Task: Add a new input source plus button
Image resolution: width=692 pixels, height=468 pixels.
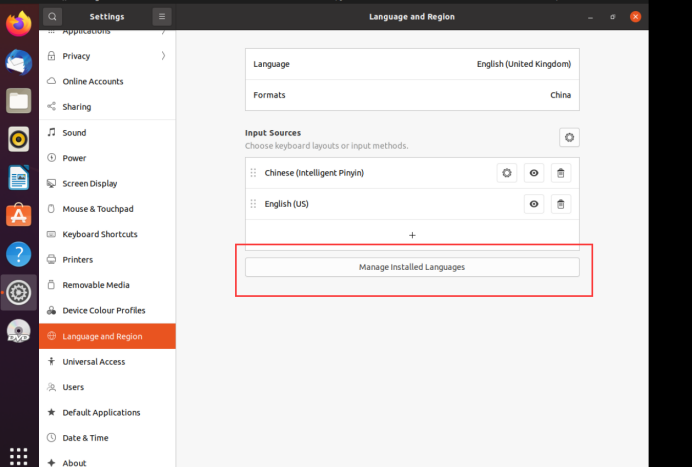Action: (x=412, y=235)
